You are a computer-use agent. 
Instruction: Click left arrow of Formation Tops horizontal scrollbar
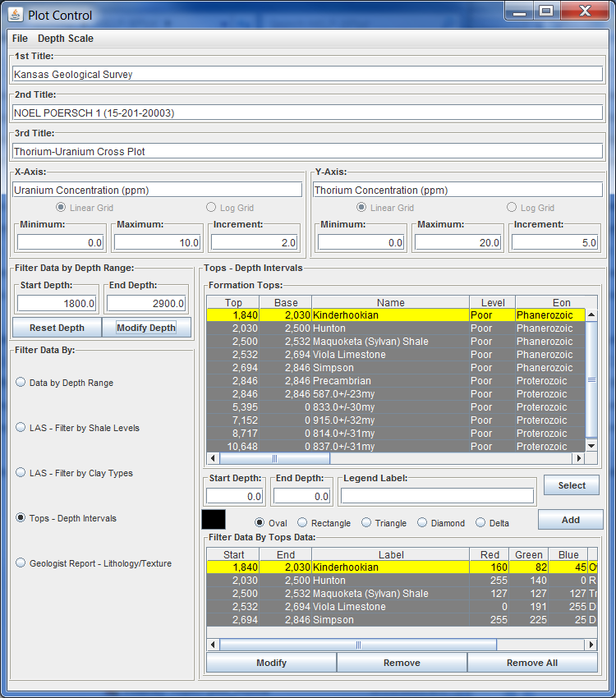[x=214, y=458]
